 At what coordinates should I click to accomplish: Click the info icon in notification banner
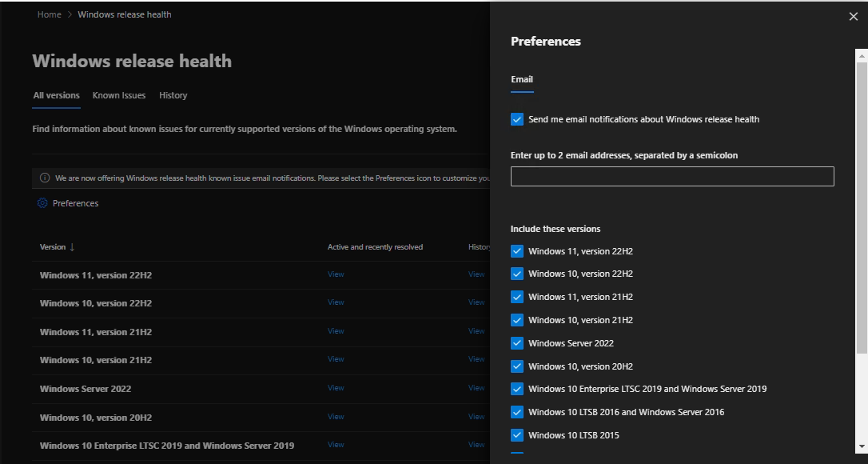coord(45,178)
